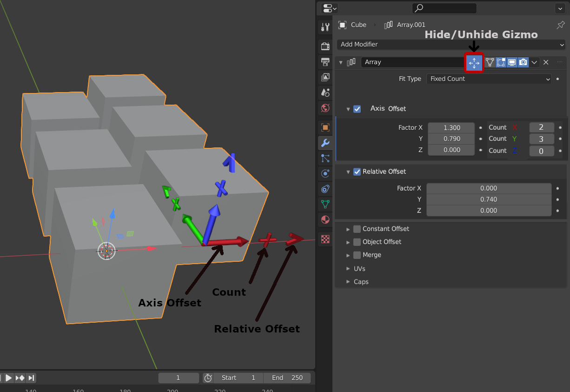Uncheck the Axis Offset checkbox
Image resolution: width=570 pixels, height=392 pixels.
click(357, 109)
